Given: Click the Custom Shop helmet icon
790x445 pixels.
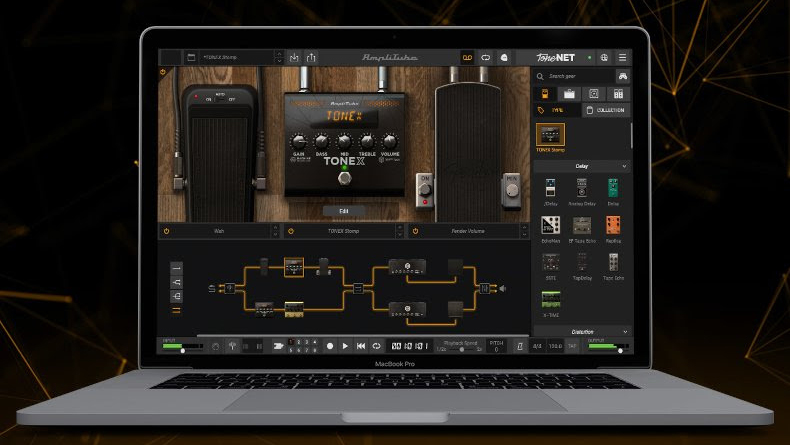Looking at the screenshot, I should [x=504, y=57].
